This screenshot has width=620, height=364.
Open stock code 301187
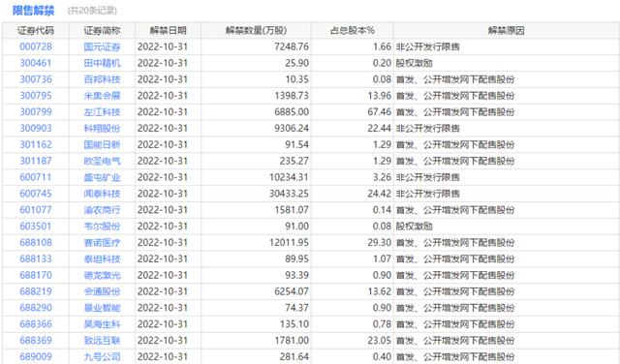[36, 161]
